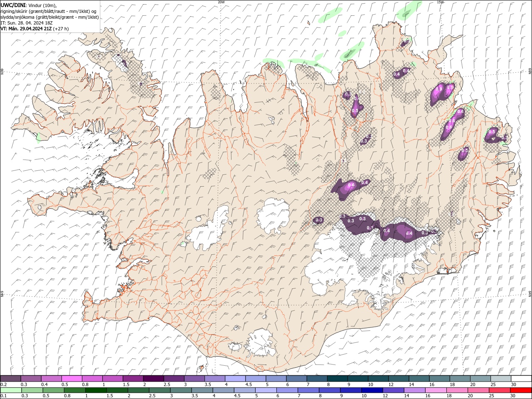Click the '1.5' tick label in purple scale

[x=126, y=384]
